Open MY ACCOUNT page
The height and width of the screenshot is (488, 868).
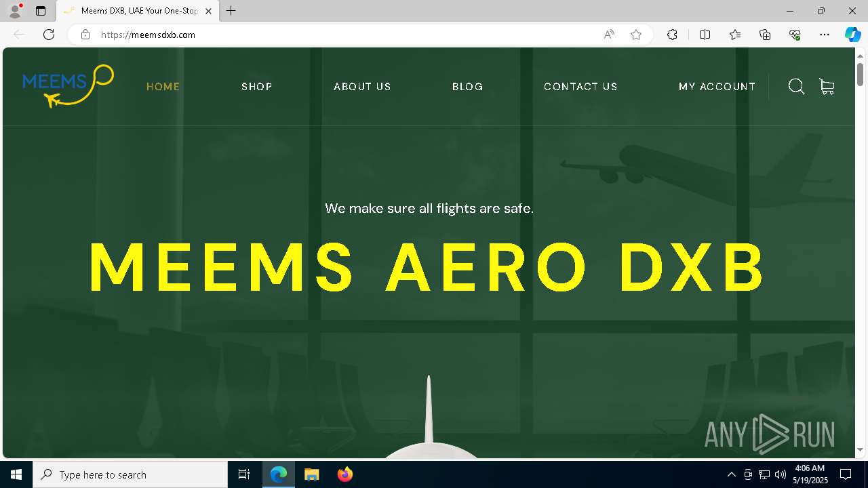[x=717, y=87]
